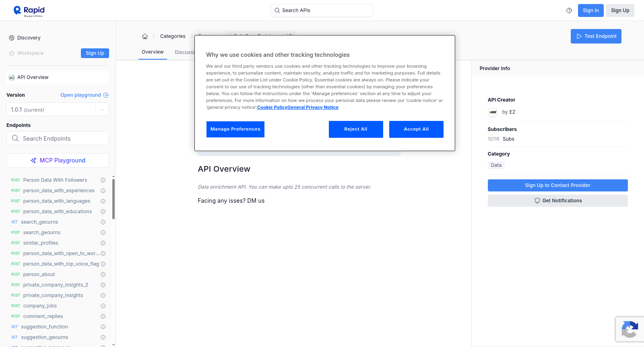The height and width of the screenshot is (347, 644).
Task: Switch to the Overview tab
Action: pyautogui.click(x=153, y=52)
